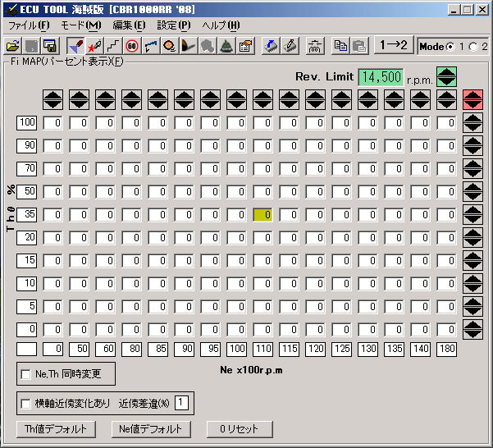Click the Ne axis value 85 field
Screen dimensions: 493x448
157,349
